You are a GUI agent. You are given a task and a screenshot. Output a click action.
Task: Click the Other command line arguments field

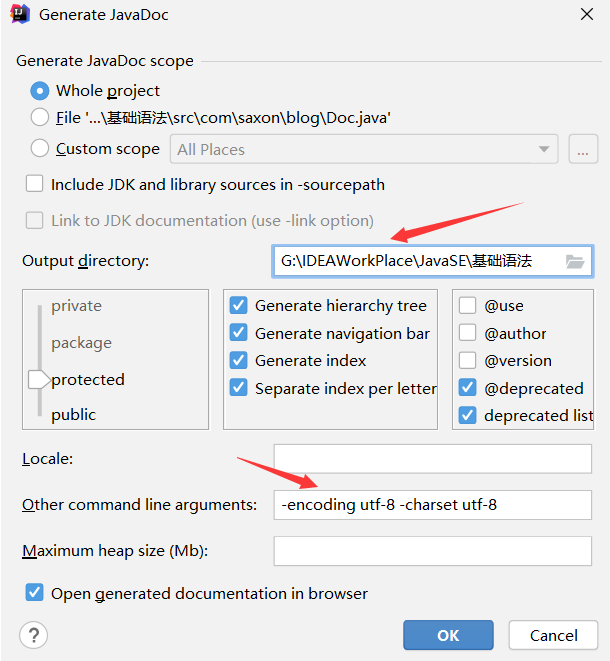point(432,505)
